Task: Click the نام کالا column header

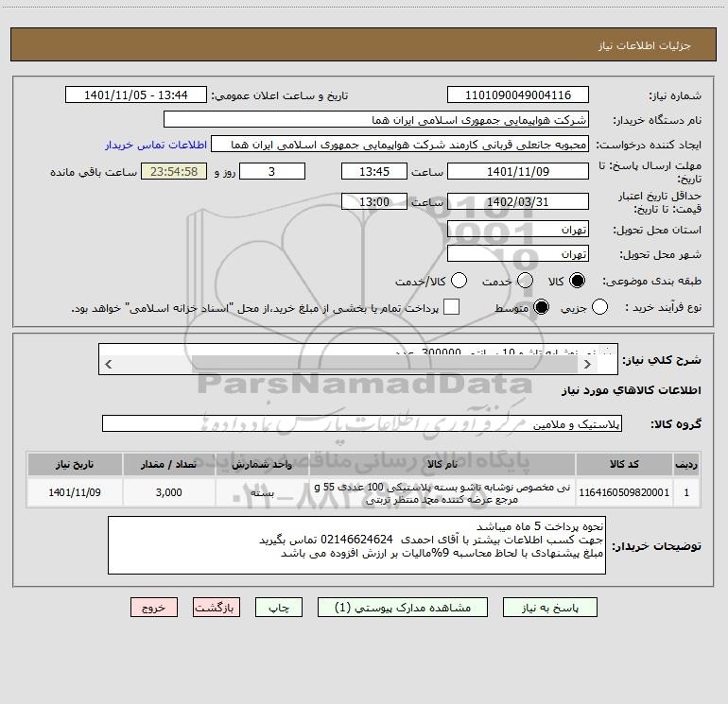Action: tap(442, 464)
